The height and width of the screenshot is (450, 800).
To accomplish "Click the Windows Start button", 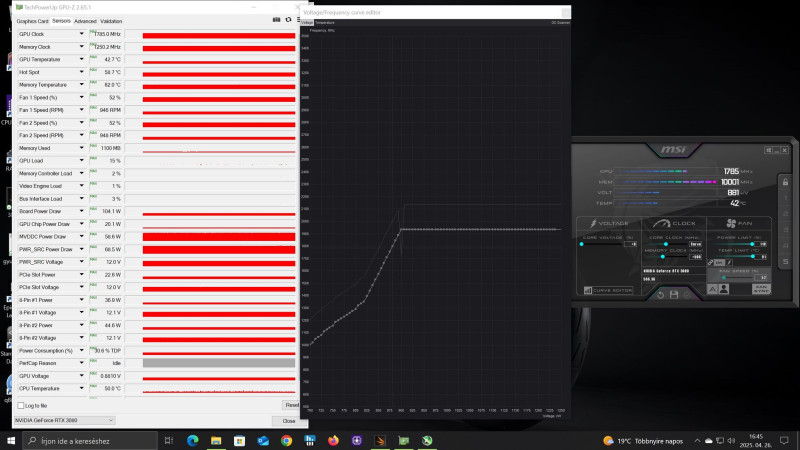I will point(11,440).
